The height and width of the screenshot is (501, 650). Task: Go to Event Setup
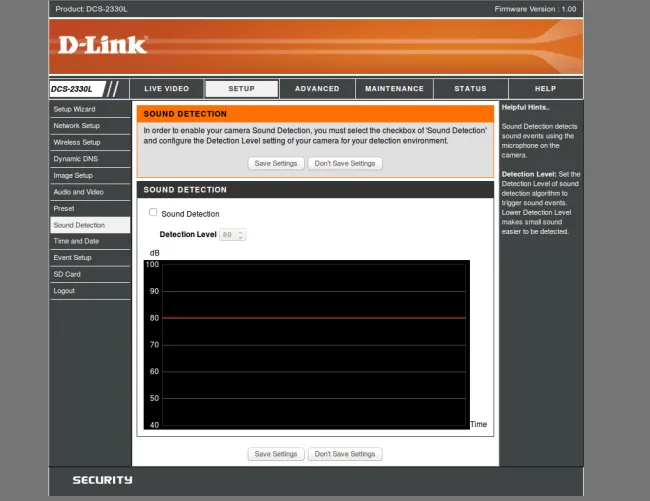coord(90,258)
